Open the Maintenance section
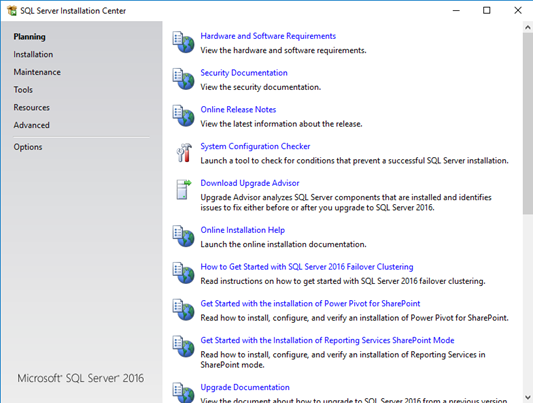Image resolution: width=533 pixels, height=403 pixels. click(x=37, y=72)
